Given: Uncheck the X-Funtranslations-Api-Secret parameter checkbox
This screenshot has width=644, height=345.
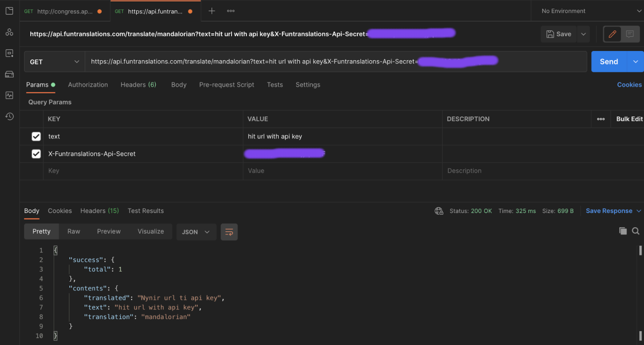Looking at the screenshot, I should tap(36, 154).
